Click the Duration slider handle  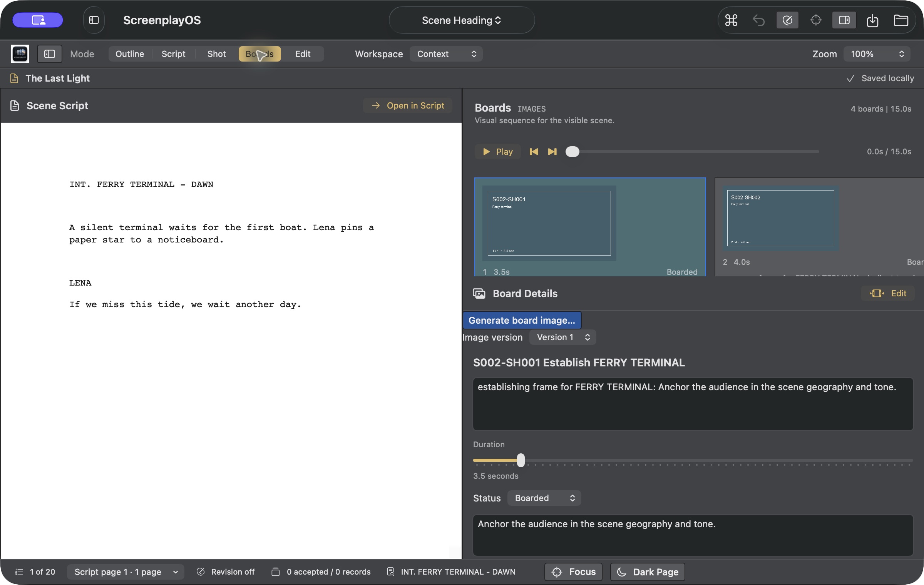pyautogui.click(x=521, y=460)
